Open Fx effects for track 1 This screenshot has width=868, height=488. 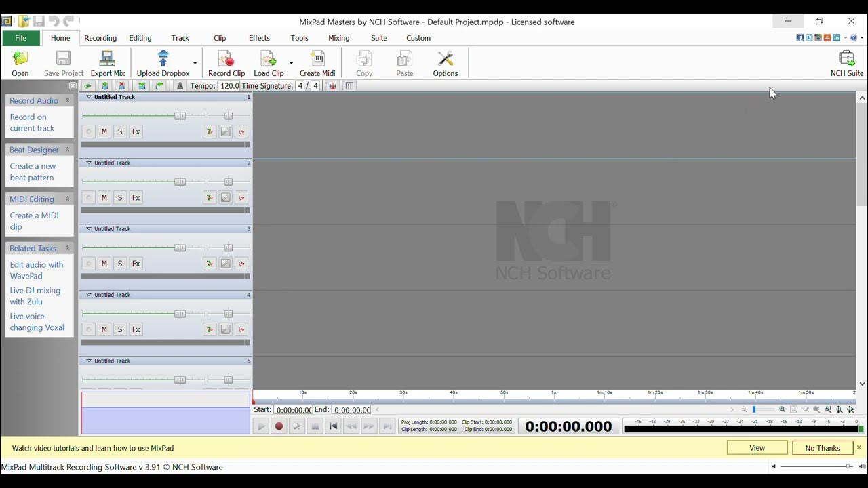pos(136,131)
